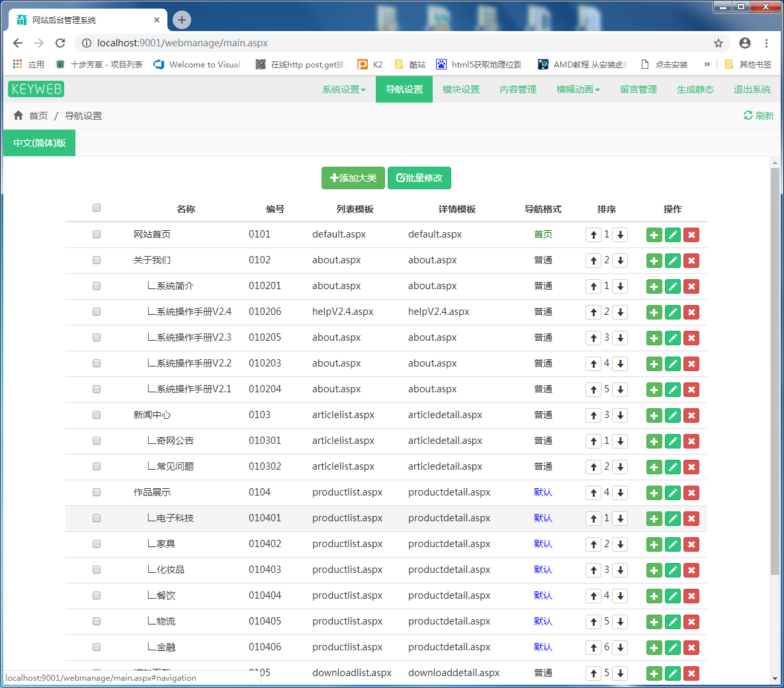The width and height of the screenshot is (784, 688).
Task: Click 首页 nav format link for 网站首页
Action: [543, 234]
